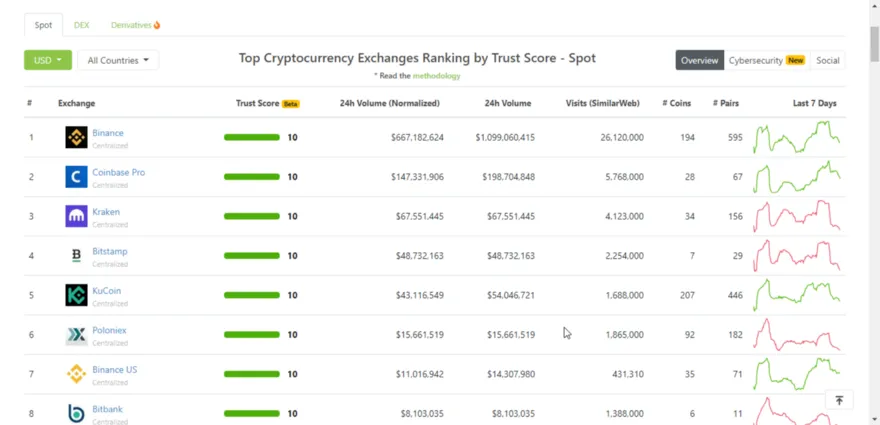Click the Kraken 7-day sparkline chart
This screenshot has width=880, height=425.
click(x=796, y=216)
